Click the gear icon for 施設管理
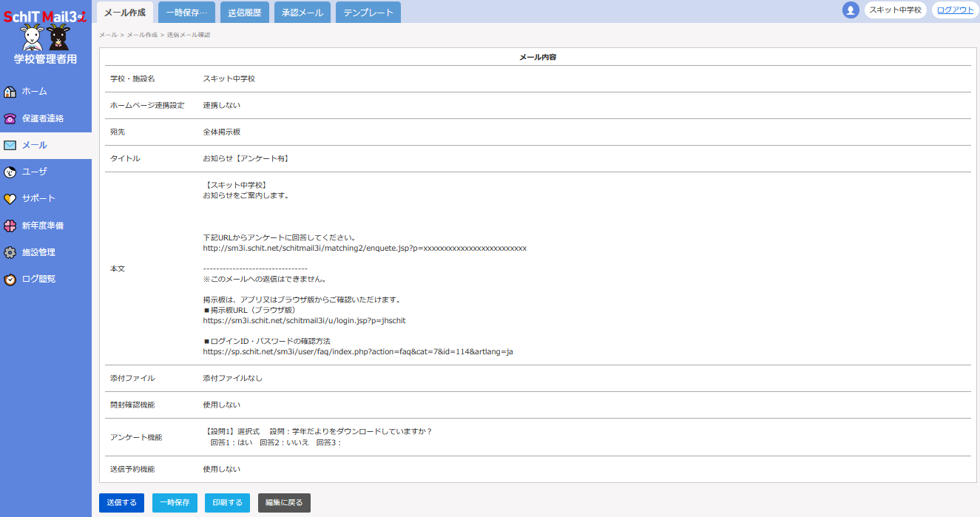 (10, 253)
